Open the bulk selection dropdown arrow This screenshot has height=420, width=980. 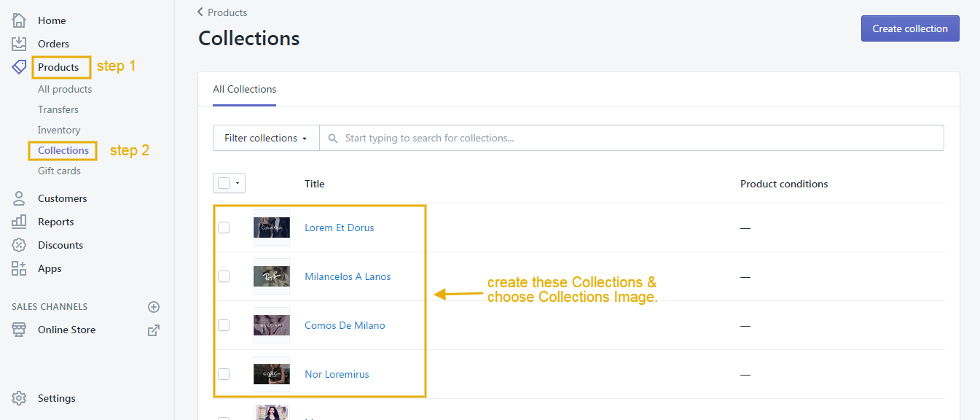point(238,184)
